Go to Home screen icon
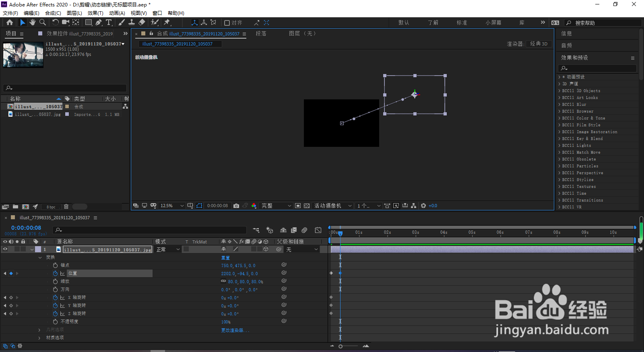Viewport: 644px width, 352px height. click(10, 23)
